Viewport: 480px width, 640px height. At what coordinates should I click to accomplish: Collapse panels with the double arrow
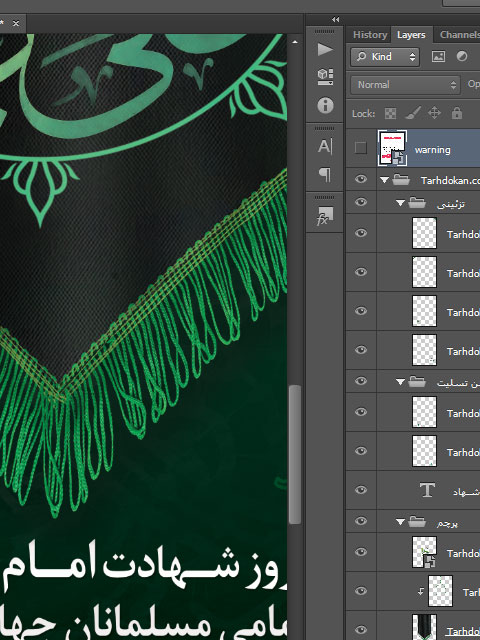point(336,19)
